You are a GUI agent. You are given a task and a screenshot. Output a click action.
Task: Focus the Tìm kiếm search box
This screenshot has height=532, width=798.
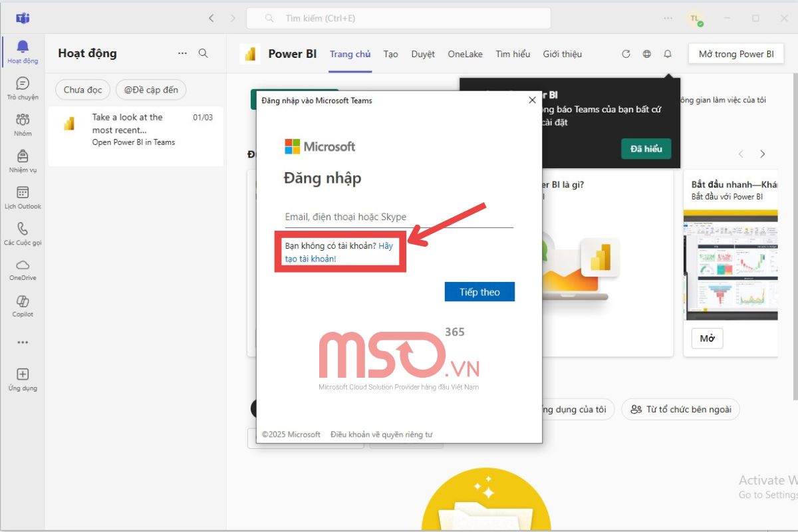tap(398, 19)
